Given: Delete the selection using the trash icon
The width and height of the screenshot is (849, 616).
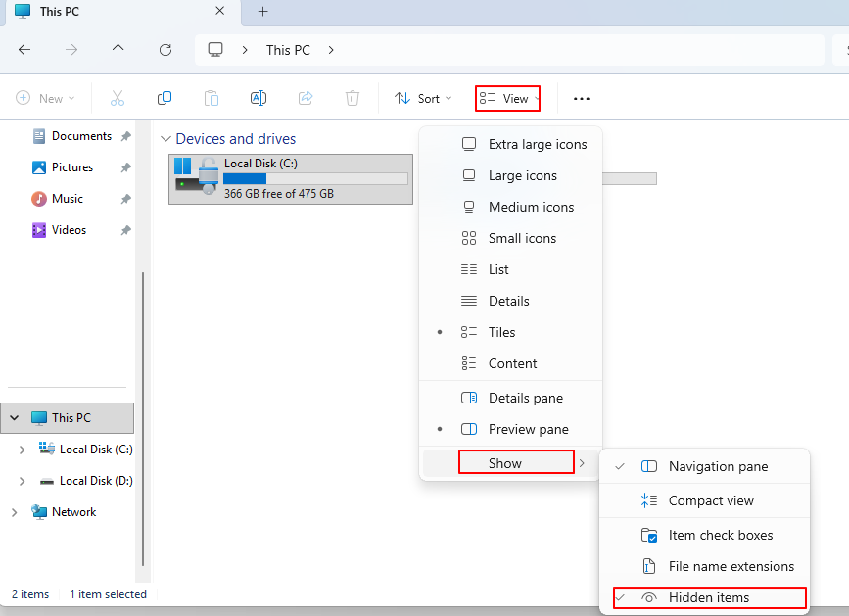Looking at the screenshot, I should [352, 98].
